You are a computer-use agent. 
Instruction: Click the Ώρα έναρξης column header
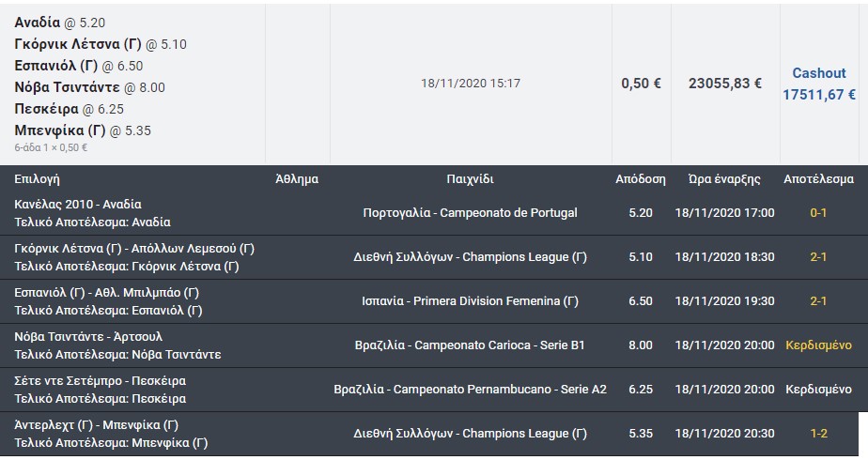click(x=724, y=179)
